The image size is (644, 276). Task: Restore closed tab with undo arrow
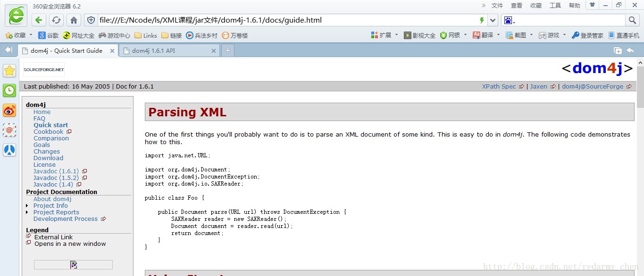630,50
